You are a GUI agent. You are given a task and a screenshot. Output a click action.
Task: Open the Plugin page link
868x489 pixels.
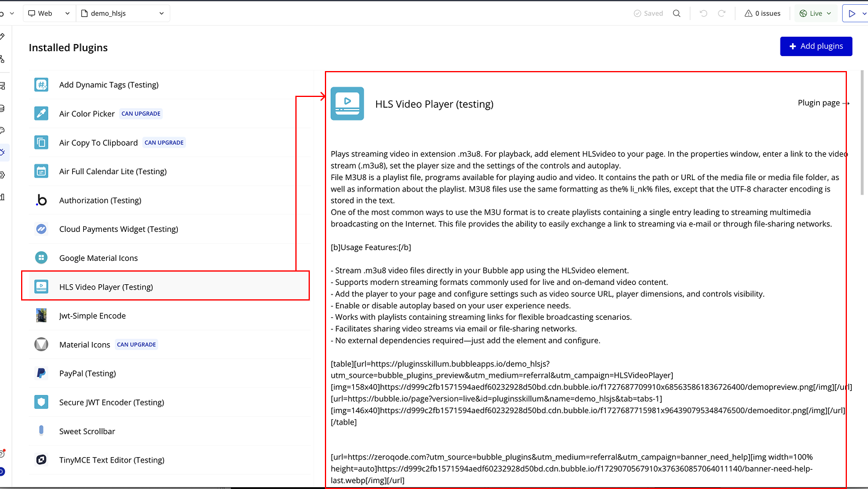(823, 103)
